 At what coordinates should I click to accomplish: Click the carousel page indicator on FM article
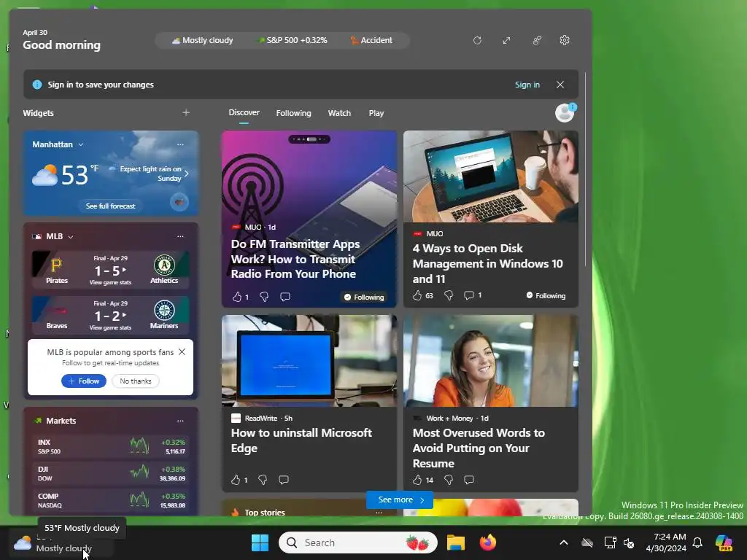(309, 139)
